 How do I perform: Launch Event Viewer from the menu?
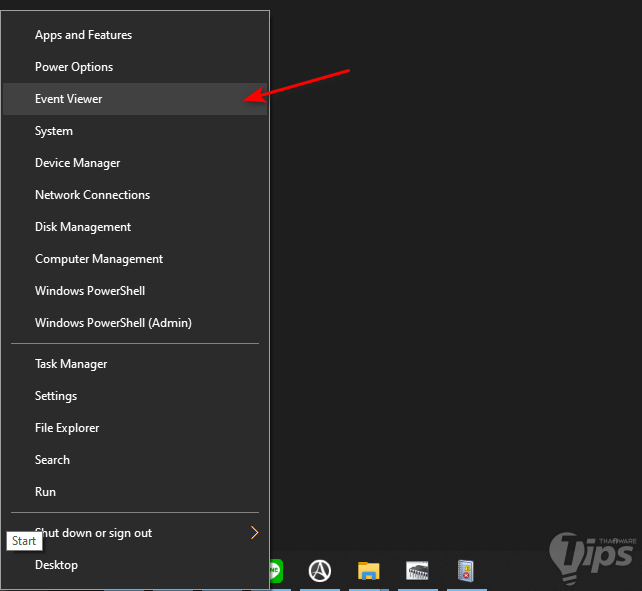(x=135, y=99)
